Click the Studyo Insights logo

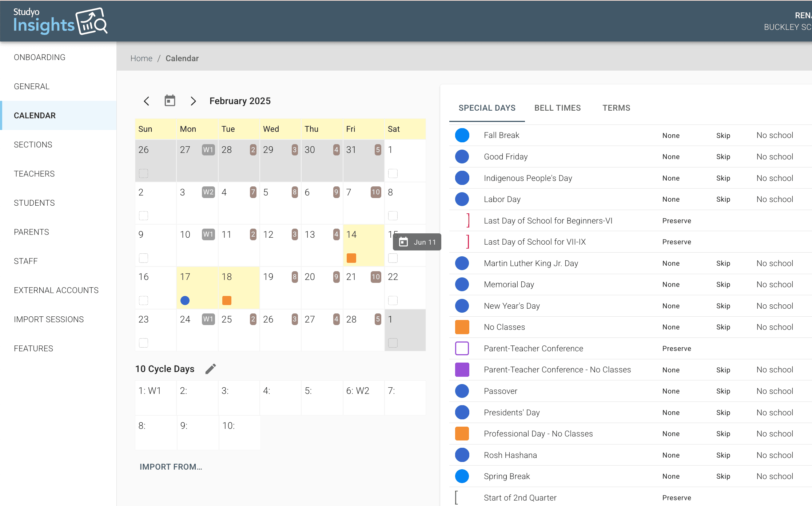60,21
